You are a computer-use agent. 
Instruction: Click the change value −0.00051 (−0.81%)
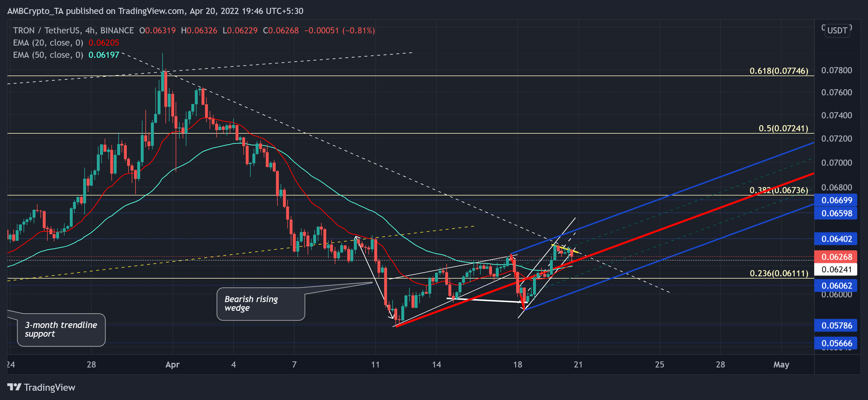click(x=340, y=30)
